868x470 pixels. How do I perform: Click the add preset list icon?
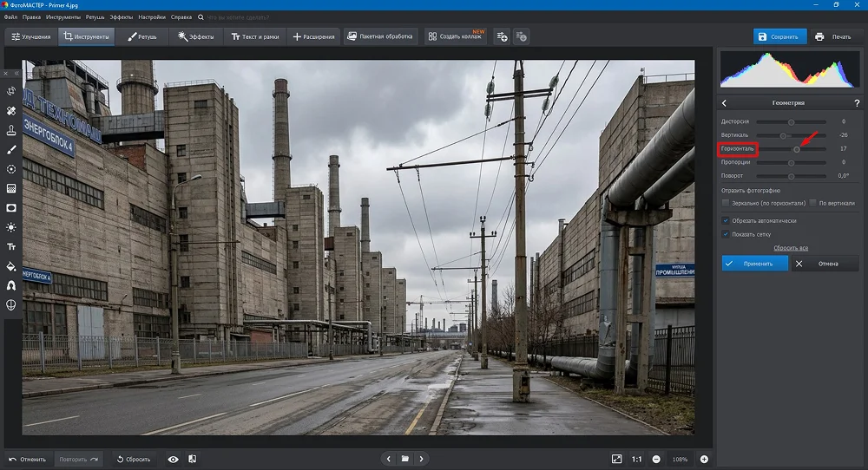pyautogui.click(x=502, y=36)
